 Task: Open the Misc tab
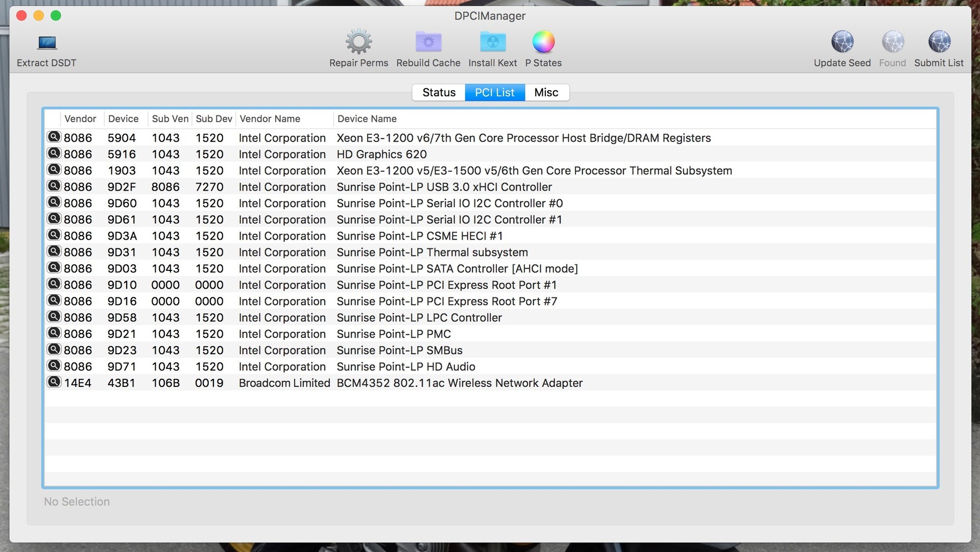(x=546, y=93)
